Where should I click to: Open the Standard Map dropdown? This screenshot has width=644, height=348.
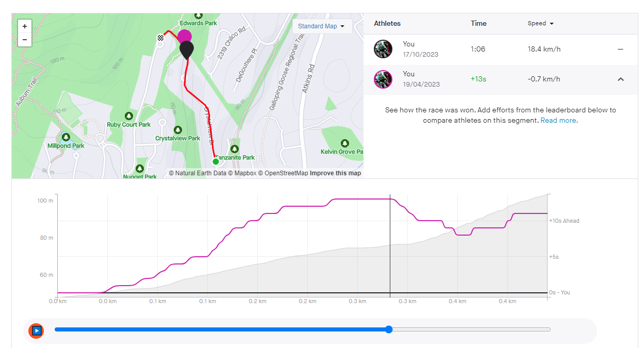[x=322, y=26]
